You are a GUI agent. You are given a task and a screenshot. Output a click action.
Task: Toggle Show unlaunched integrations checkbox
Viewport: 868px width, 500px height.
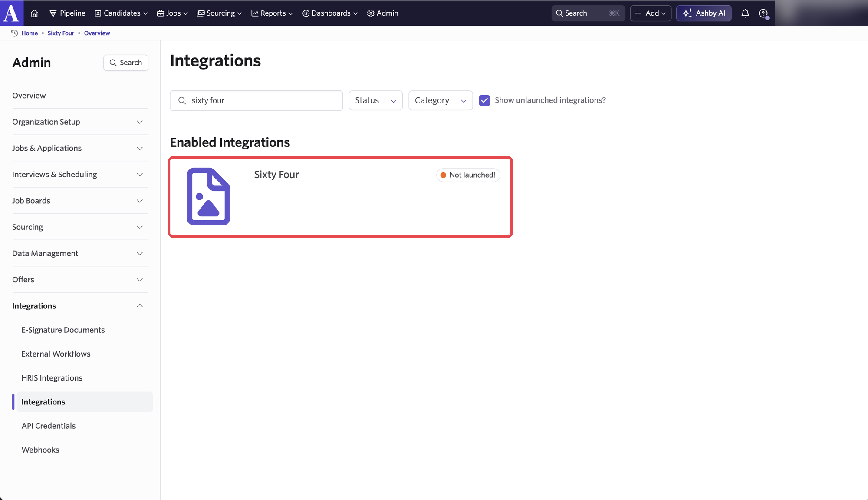pyautogui.click(x=484, y=100)
